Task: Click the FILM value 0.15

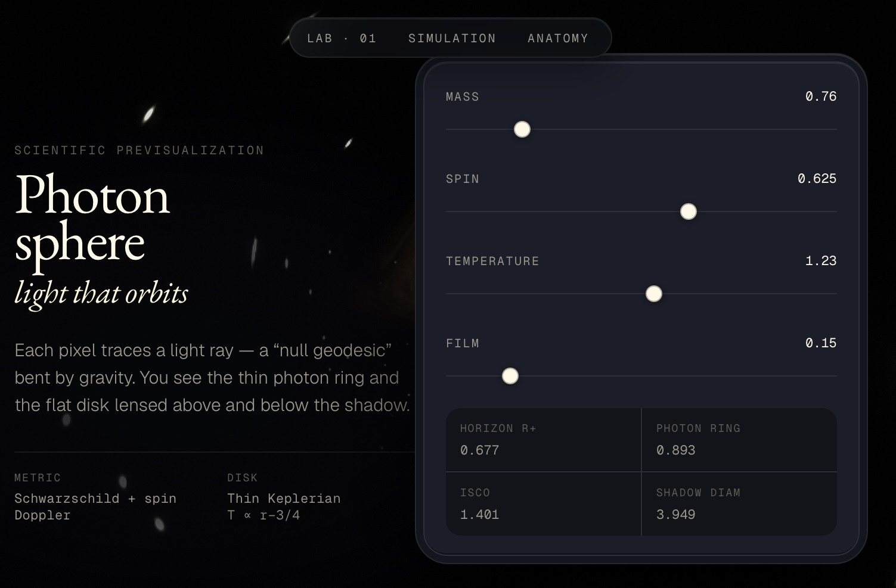Action: (x=821, y=343)
